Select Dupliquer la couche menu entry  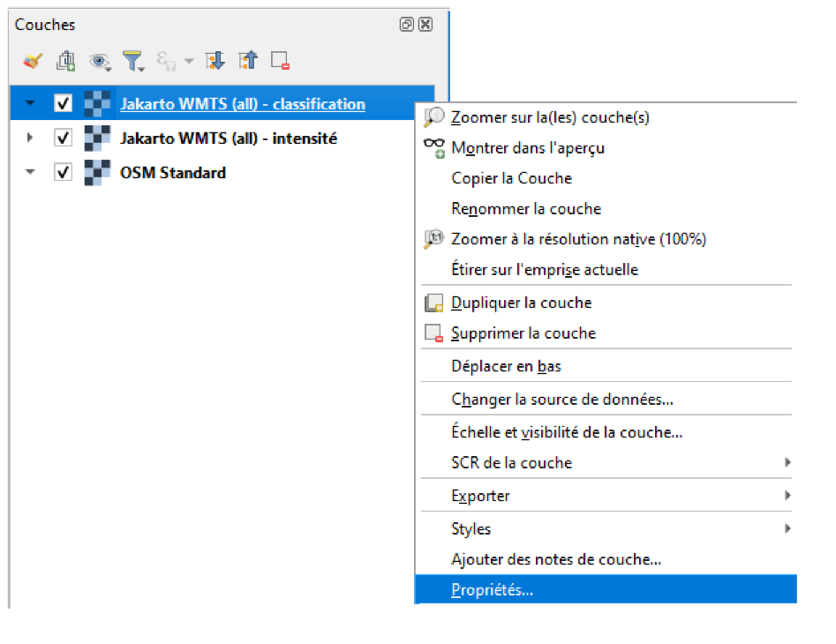point(521,303)
